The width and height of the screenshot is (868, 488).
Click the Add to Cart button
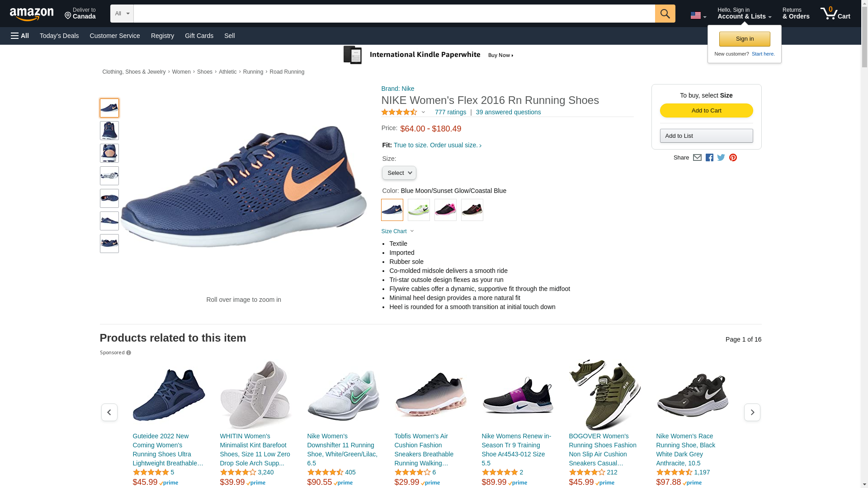[706, 111]
